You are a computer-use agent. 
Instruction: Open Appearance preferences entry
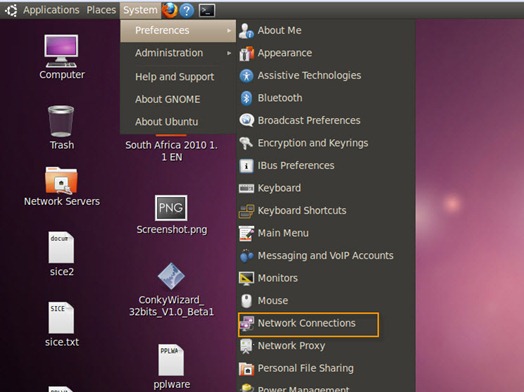pyautogui.click(x=326, y=53)
